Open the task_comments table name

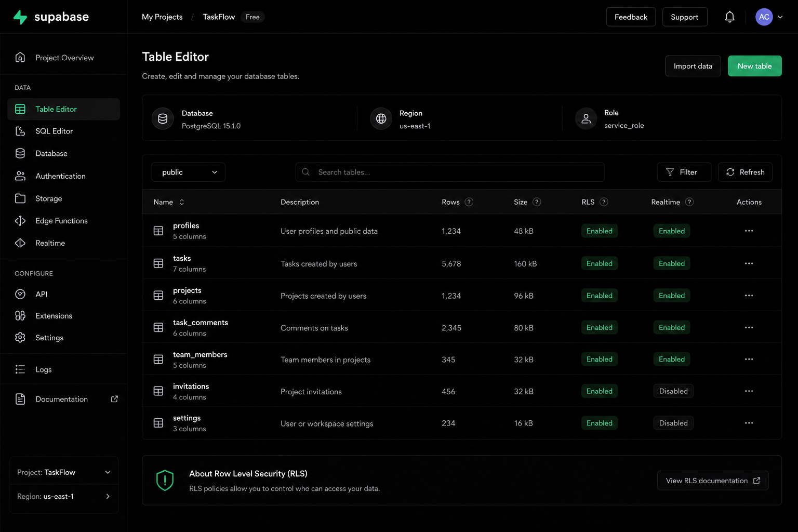click(201, 323)
